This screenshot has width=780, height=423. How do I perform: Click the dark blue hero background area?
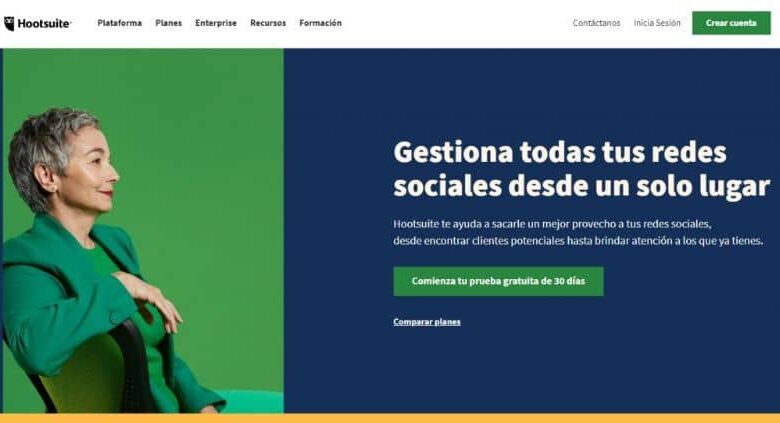531,90
